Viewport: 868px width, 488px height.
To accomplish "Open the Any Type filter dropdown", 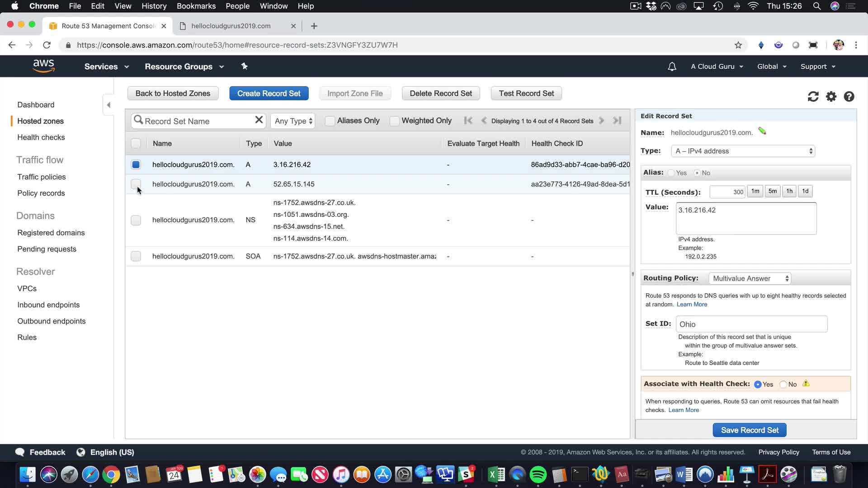I will [293, 121].
